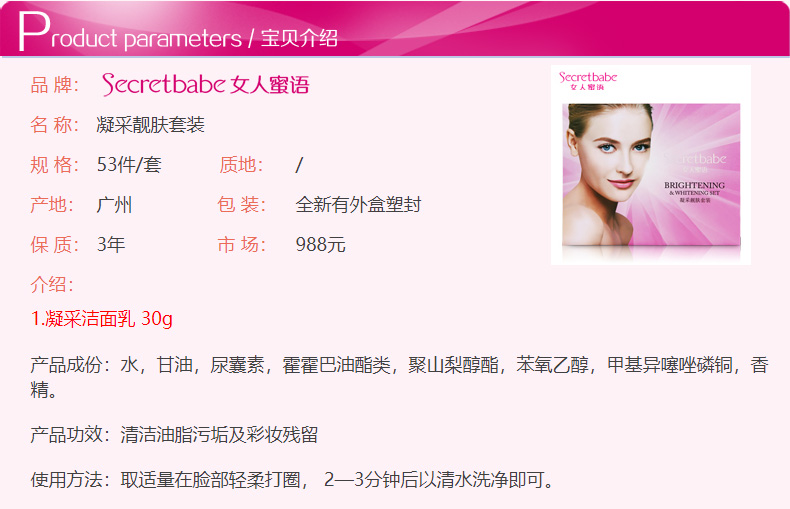Click the 53件/套 specification value
The image size is (790, 509).
(x=129, y=165)
